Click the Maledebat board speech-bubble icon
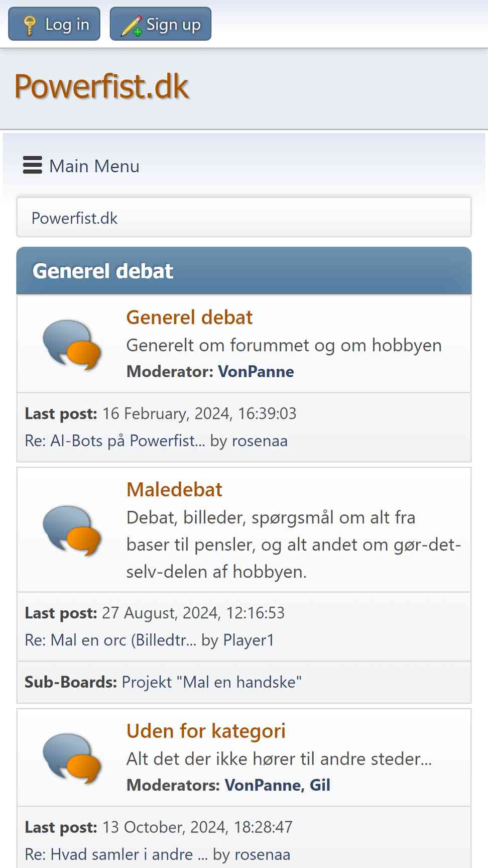 72,530
